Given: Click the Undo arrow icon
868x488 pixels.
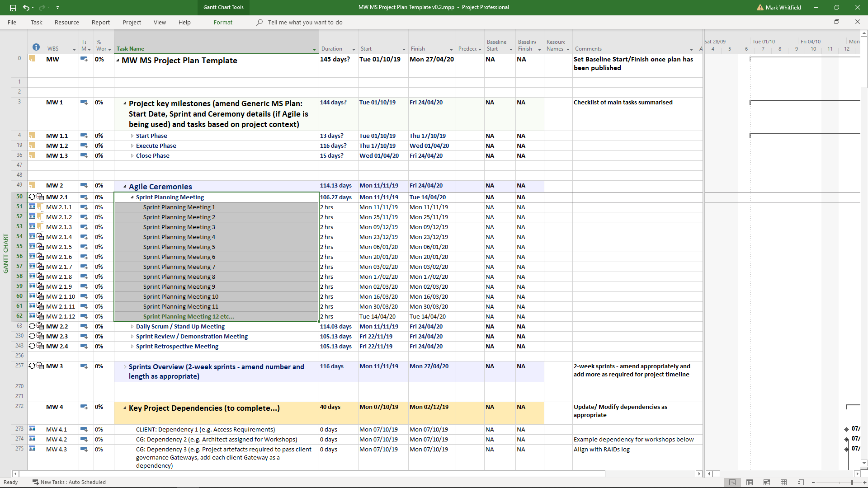Looking at the screenshot, I should tap(26, 8).
